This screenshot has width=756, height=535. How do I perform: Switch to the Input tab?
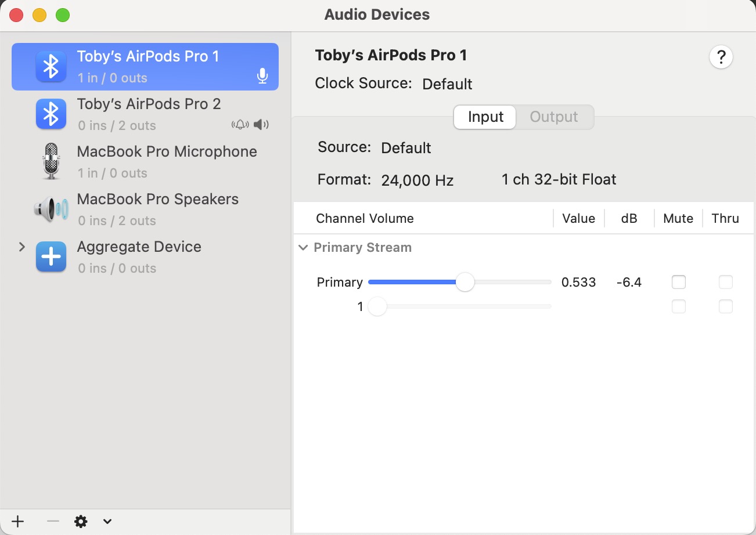(x=485, y=117)
